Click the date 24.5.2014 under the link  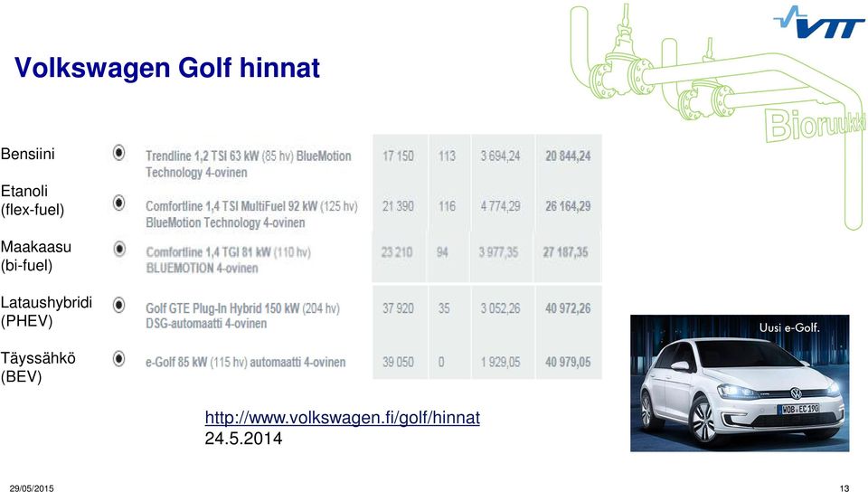243,439
